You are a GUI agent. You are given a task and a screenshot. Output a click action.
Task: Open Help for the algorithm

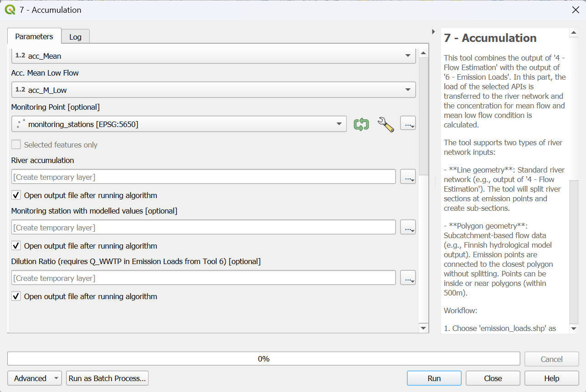point(552,378)
